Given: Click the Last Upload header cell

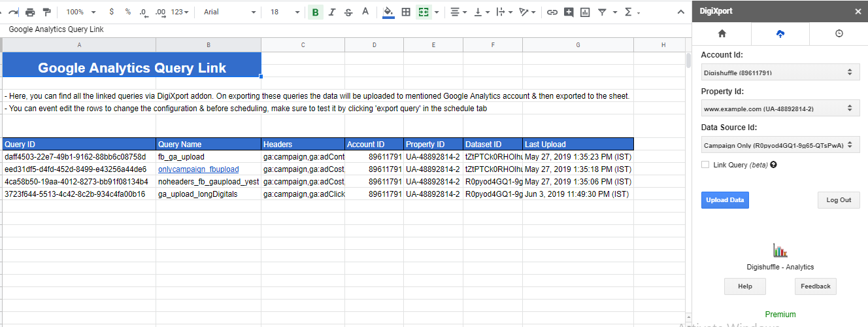Looking at the screenshot, I should tap(578, 144).
